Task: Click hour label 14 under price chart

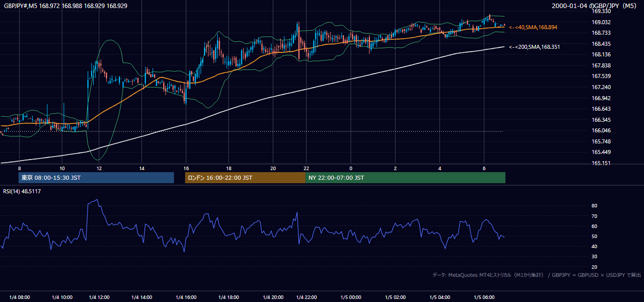Action: (x=142, y=168)
